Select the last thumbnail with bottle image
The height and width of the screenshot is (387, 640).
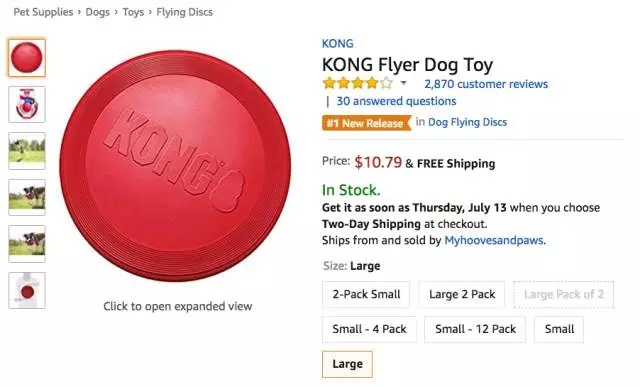[27, 291]
